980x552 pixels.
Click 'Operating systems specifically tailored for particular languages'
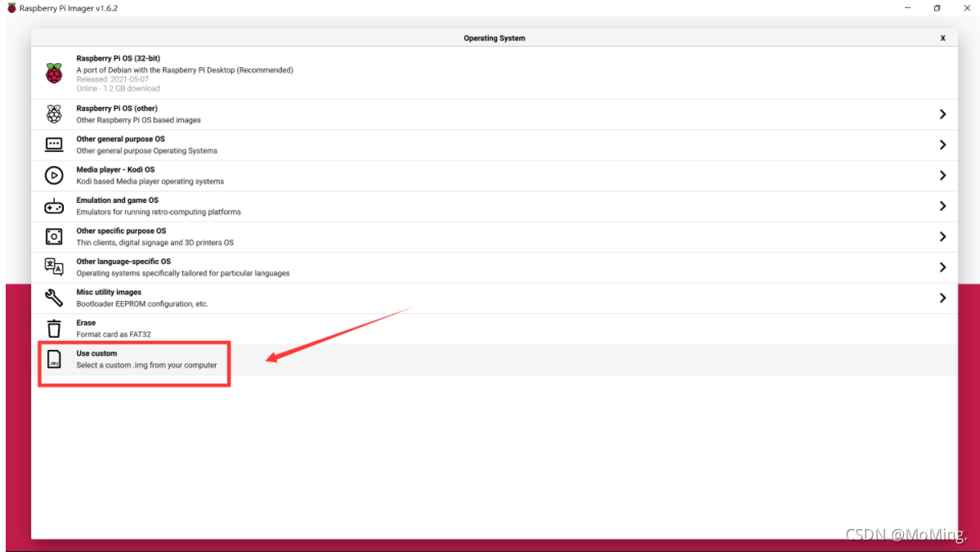click(x=183, y=273)
